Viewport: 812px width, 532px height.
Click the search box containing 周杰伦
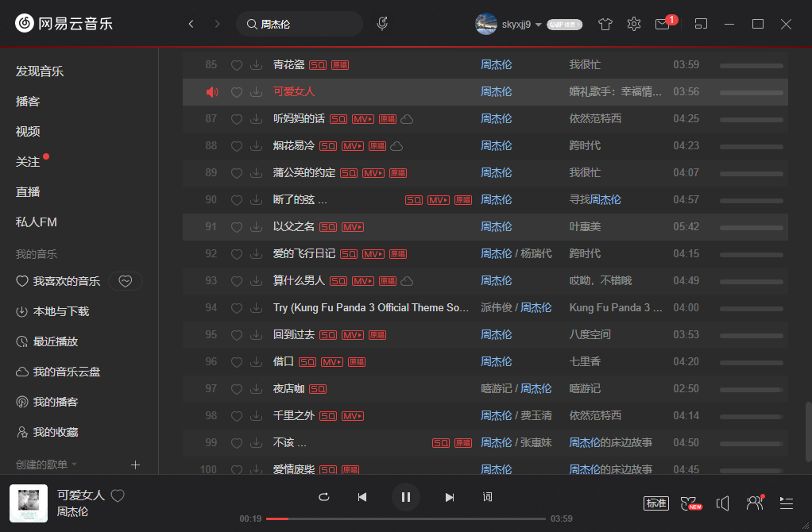(x=300, y=24)
